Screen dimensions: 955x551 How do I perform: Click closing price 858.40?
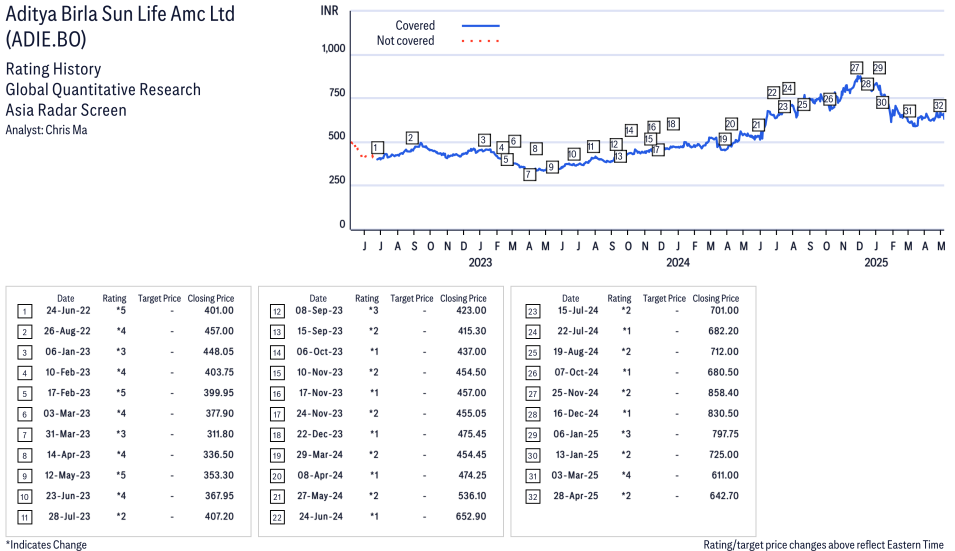[723, 393]
